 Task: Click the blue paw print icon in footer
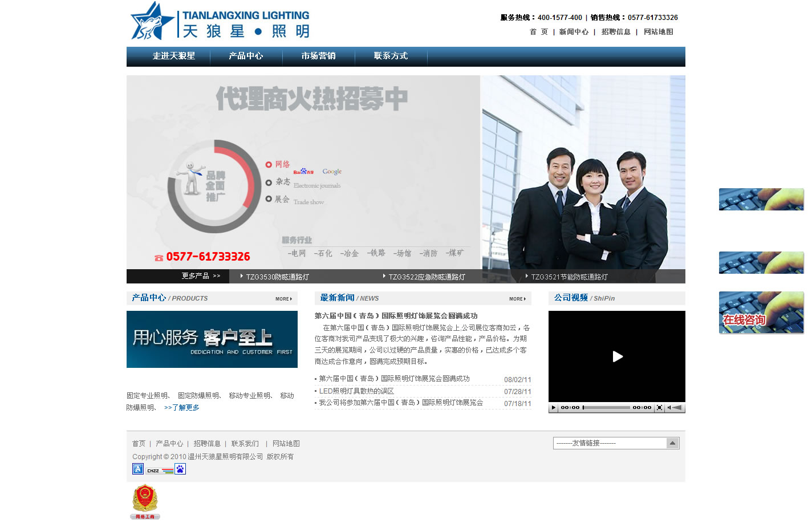[x=180, y=469]
